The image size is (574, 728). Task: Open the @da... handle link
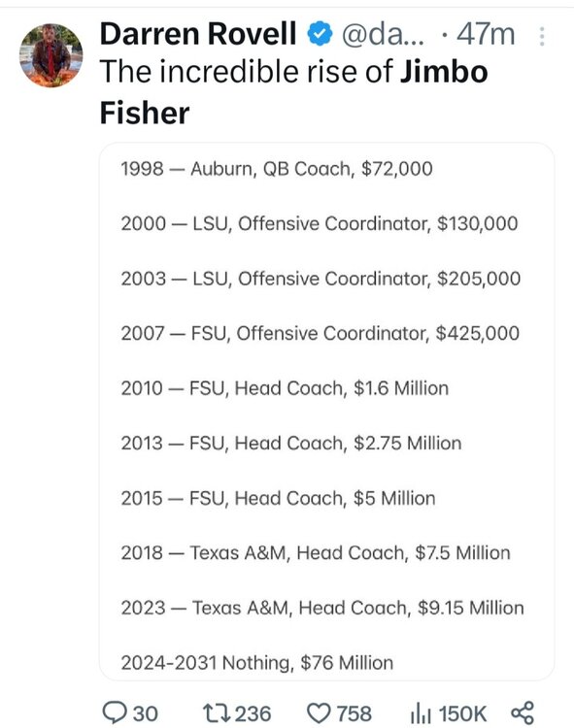point(383,34)
